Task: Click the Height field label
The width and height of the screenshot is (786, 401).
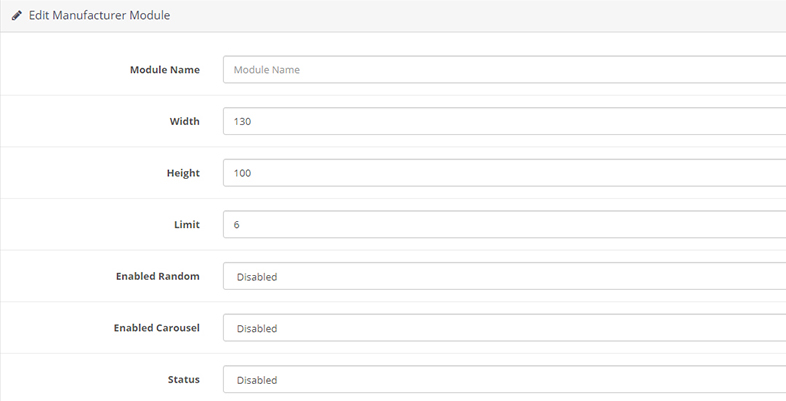Action: (182, 173)
